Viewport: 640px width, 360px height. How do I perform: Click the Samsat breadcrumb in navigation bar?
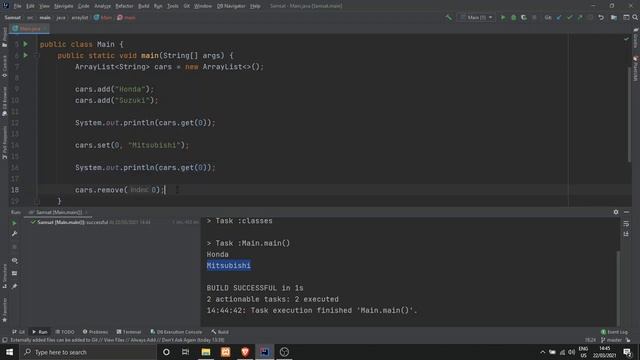[13, 18]
